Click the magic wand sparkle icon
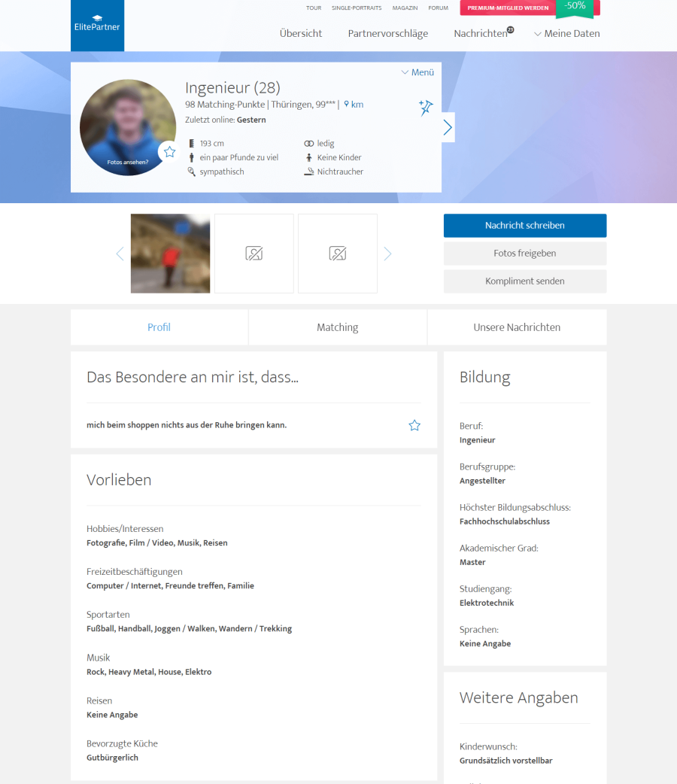 (426, 107)
